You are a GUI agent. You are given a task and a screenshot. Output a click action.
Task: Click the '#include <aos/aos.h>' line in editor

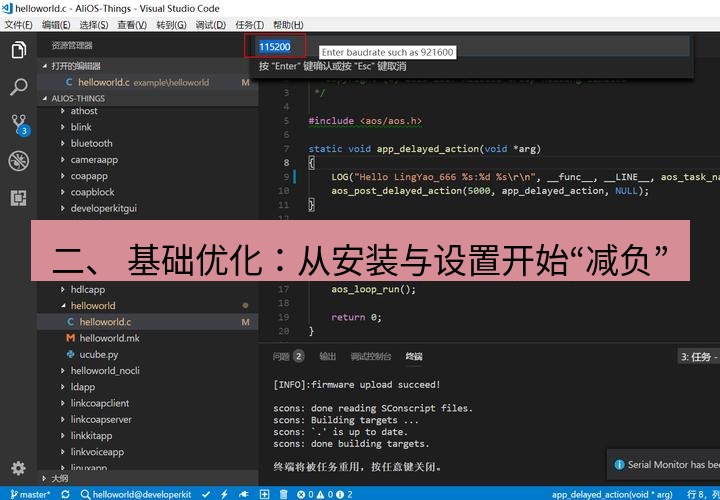tap(365, 121)
